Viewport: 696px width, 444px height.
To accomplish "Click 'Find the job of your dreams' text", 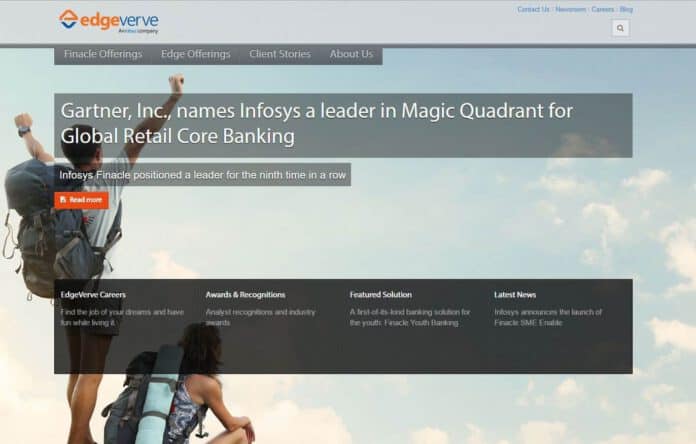I will (122, 317).
